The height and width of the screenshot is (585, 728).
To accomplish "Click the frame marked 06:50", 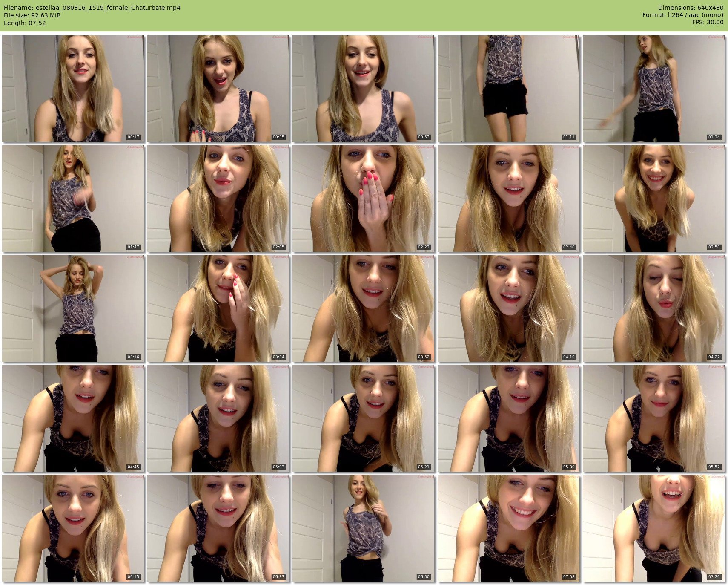I will pyautogui.click(x=364, y=528).
